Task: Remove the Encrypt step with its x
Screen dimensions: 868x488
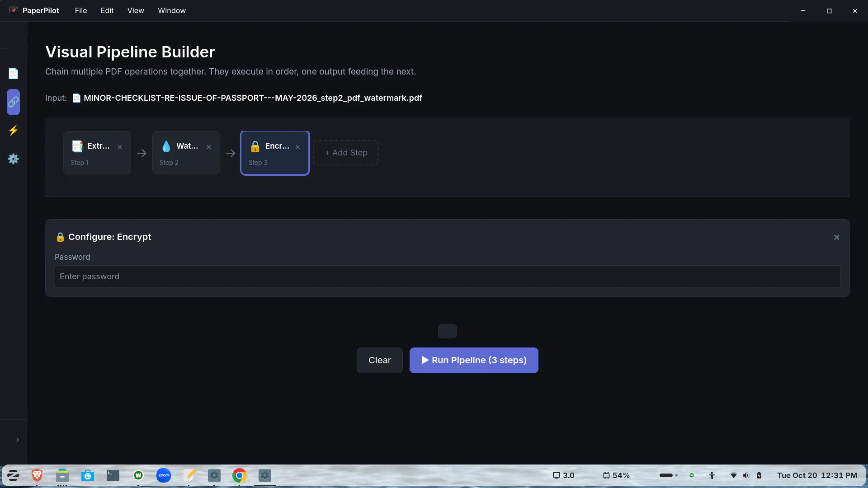Action: pos(298,147)
